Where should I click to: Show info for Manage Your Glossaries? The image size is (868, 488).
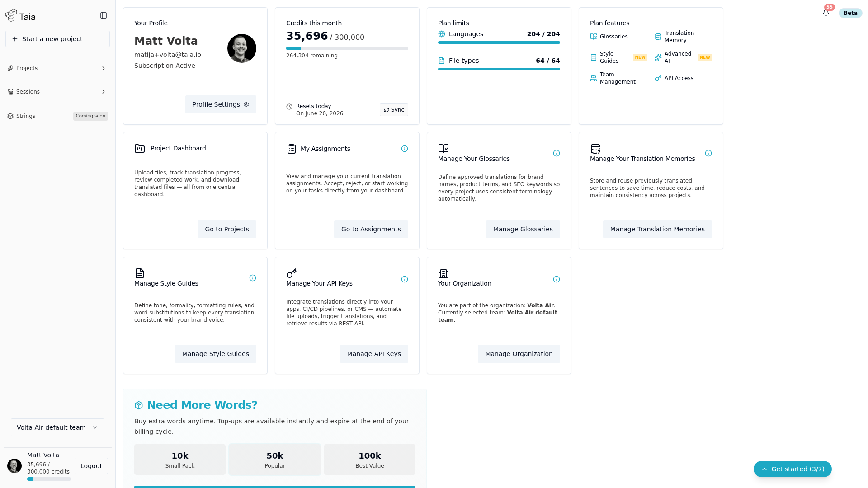(x=557, y=153)
